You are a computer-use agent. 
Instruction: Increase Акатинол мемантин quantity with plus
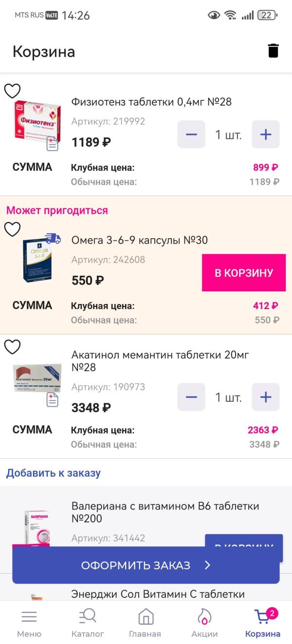[265, 397]
